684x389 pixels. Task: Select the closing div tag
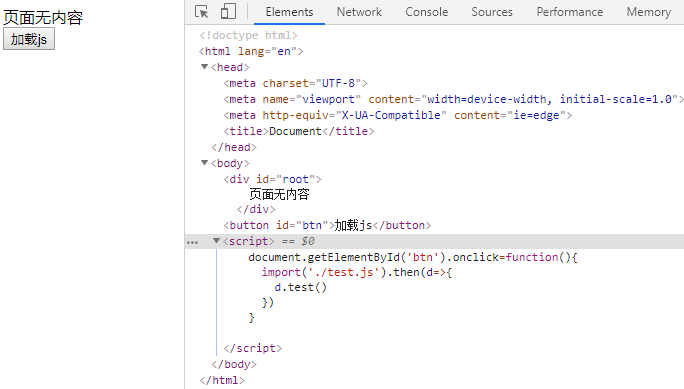[256, 209]
